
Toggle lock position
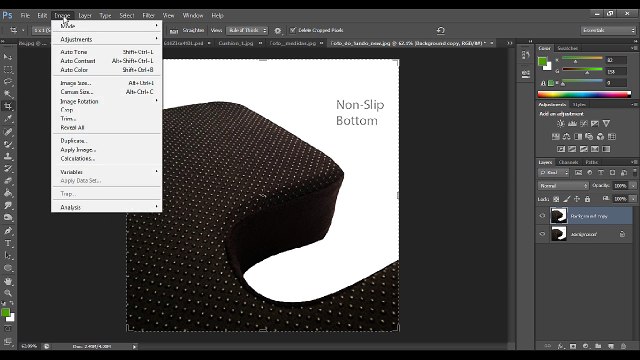point(577,199)
